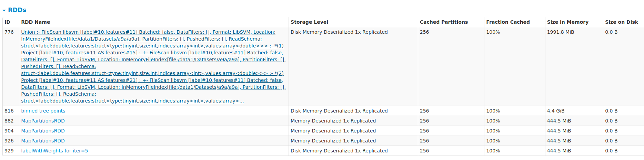Click the 4.4 GiB memory size cell

[x=555, y=111]
